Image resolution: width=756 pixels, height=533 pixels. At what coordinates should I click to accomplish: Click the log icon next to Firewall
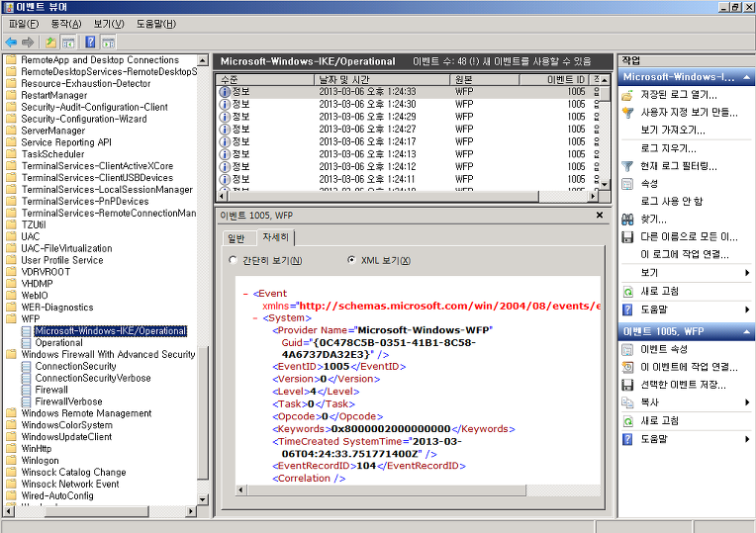point(27,390)
